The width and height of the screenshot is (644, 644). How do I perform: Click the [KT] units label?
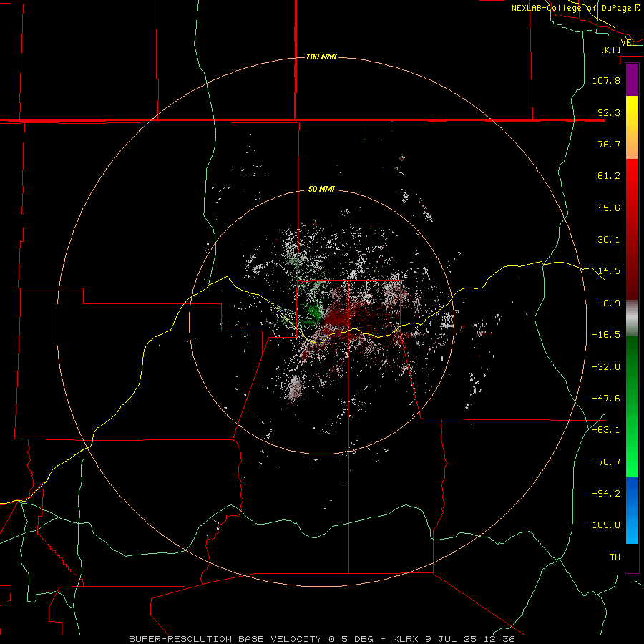pyautogui.click(x=611, y=49)
